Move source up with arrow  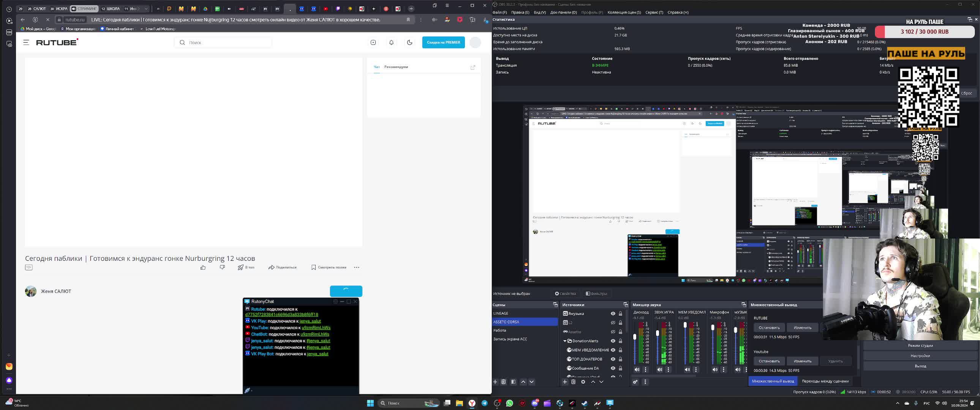coord(593,382)
